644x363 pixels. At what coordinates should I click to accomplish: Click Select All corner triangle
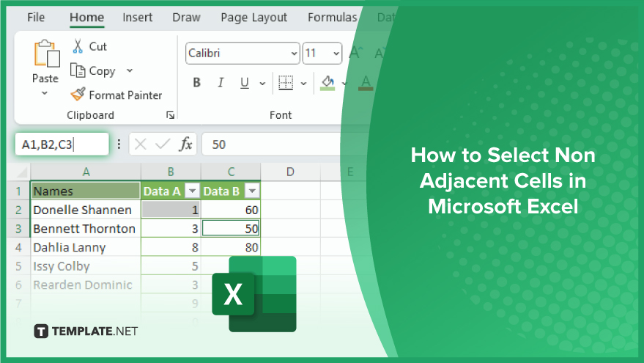pos(22,172)
